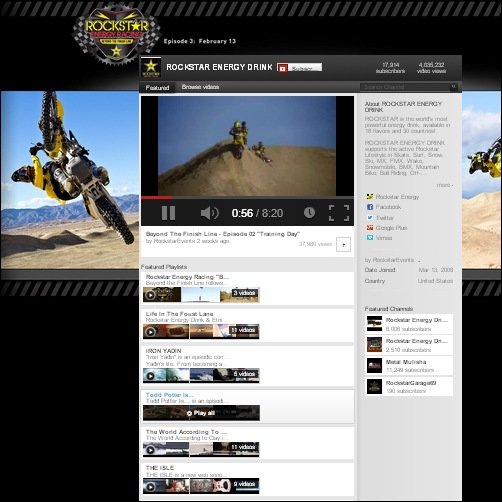Image resolution: width=502 pixels, height=502 pixels.
Task: Open the Featured tab
Action: pyautogui.click(x=157, y=88)
